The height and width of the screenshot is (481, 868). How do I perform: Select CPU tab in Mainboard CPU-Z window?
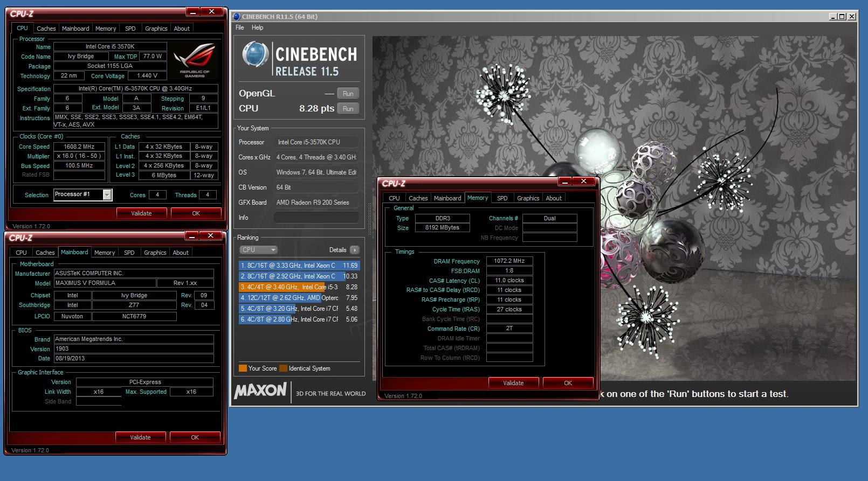tap(22, 253)
